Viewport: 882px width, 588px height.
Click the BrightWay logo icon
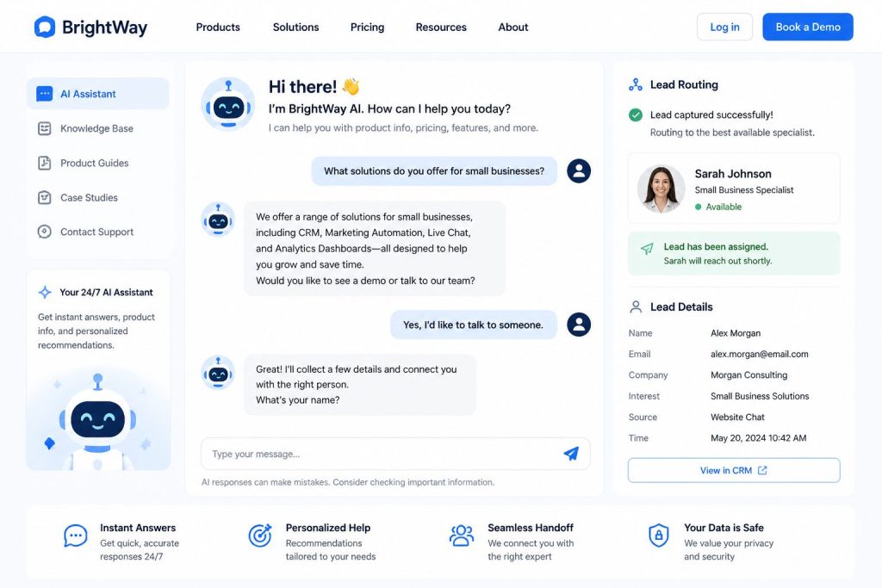point(45,27)
